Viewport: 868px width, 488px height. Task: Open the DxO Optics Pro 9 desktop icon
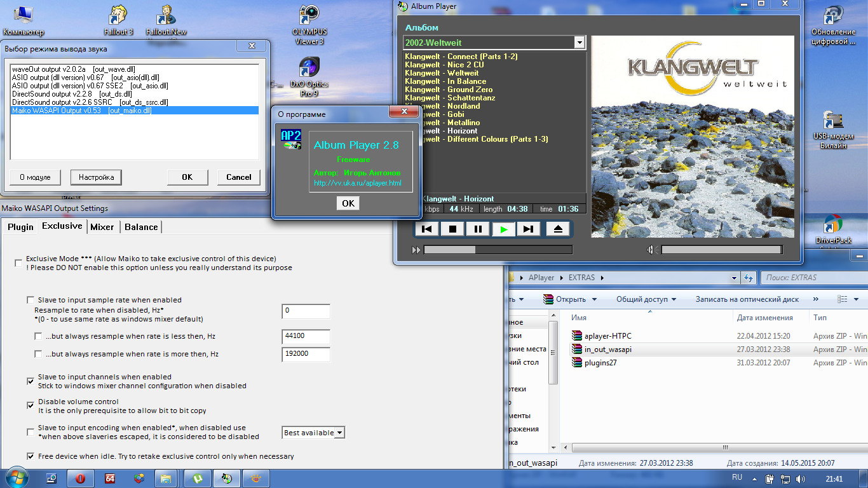click(309, 77)
